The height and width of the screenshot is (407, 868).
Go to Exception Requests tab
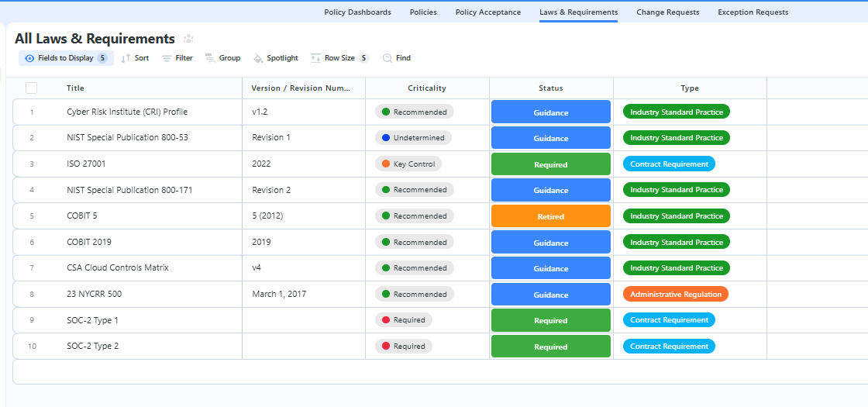[753, 12]
